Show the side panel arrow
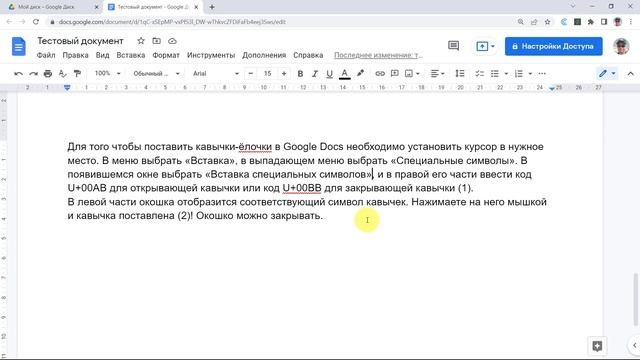 pos(634,345)
